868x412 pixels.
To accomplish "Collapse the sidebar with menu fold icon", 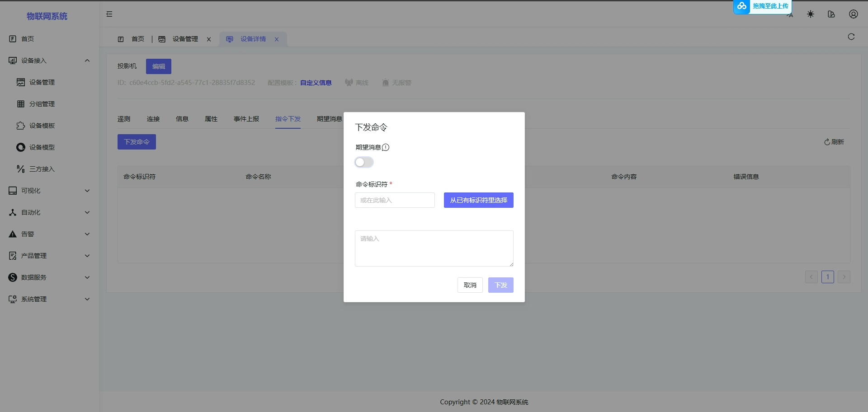I will click(109, 14).
